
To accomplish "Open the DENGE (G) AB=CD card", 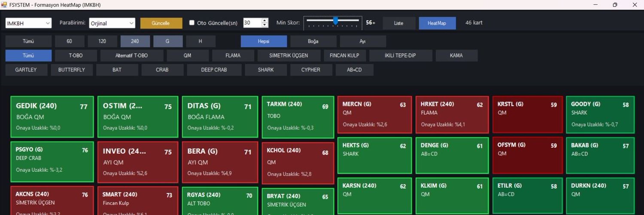I will coord(452,155).
